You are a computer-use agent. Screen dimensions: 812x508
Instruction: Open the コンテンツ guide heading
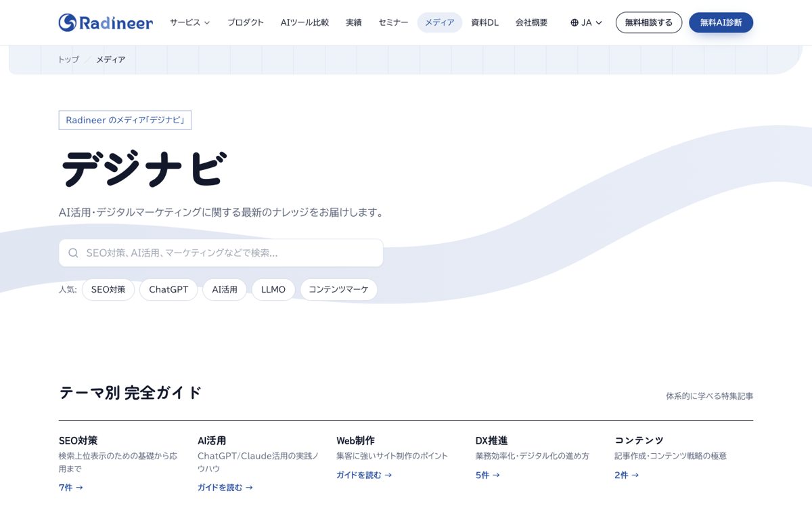639,440
